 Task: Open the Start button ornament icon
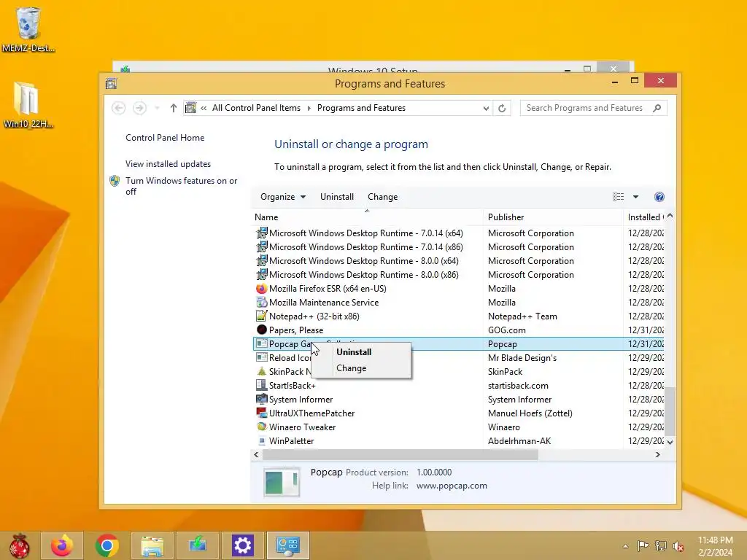click(x=20, y=545)
